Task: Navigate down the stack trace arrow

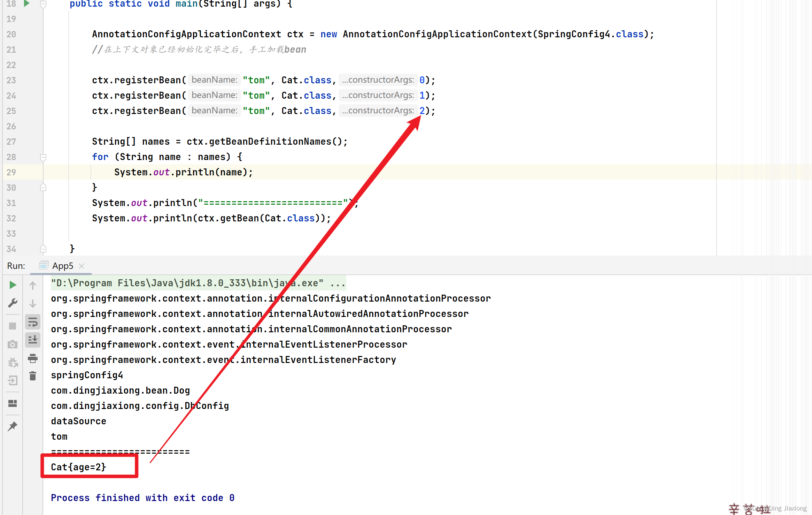Action: 33,304
